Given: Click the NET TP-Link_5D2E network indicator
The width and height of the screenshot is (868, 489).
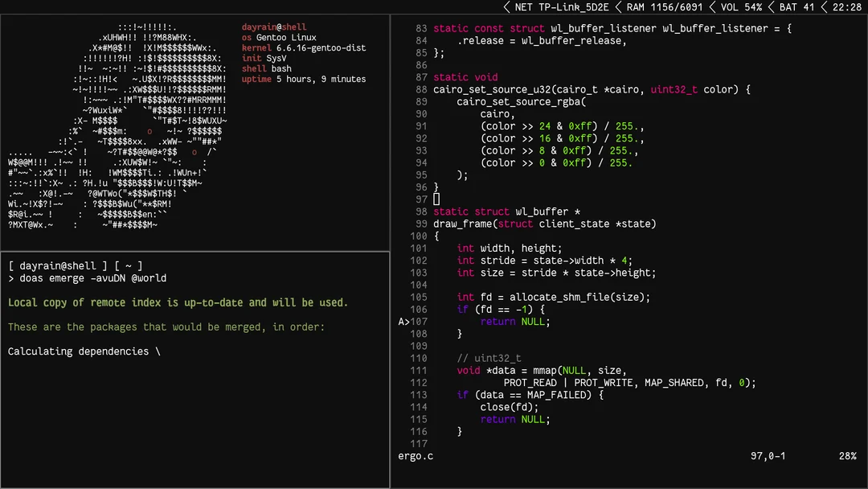Looking at the screenshot, I should [563, 6].
